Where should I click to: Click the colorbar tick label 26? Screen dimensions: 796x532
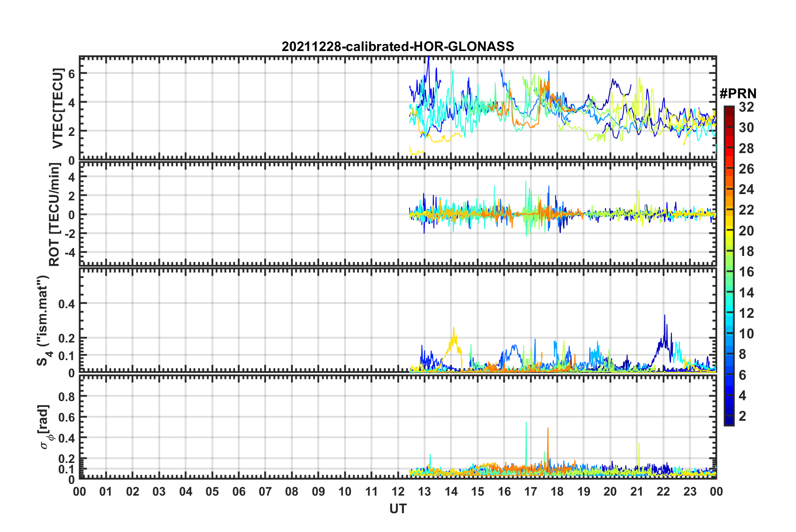[x=746, y=169]
